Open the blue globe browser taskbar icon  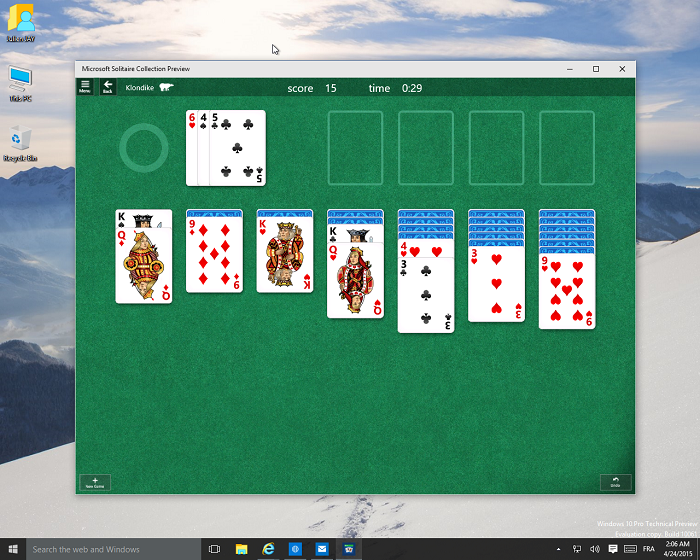pos(295,549)
